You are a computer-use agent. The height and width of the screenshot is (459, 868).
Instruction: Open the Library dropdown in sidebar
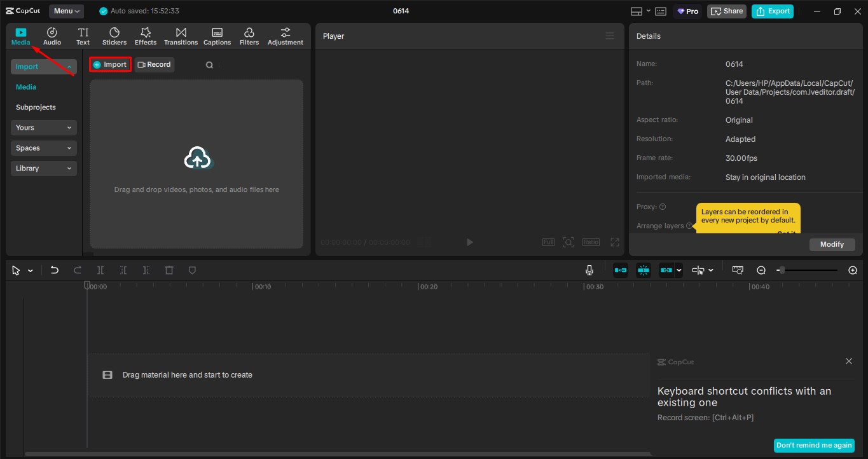coord(43,168)
